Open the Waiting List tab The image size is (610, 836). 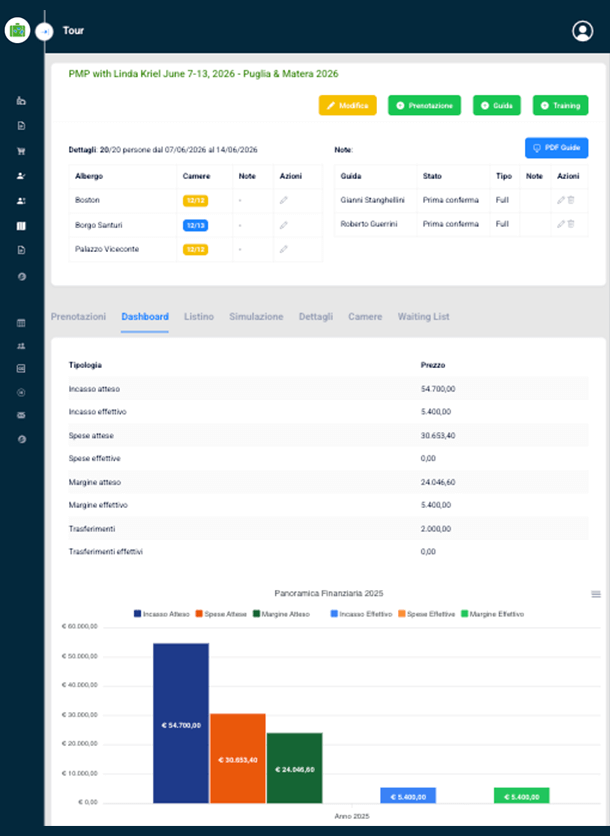[423, 316]
